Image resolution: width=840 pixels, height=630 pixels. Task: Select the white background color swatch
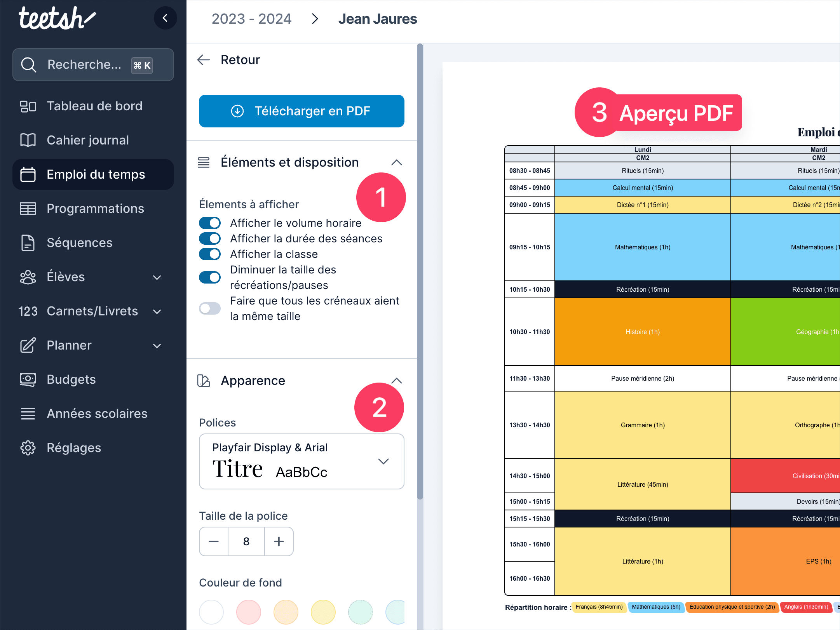point(211,612)
